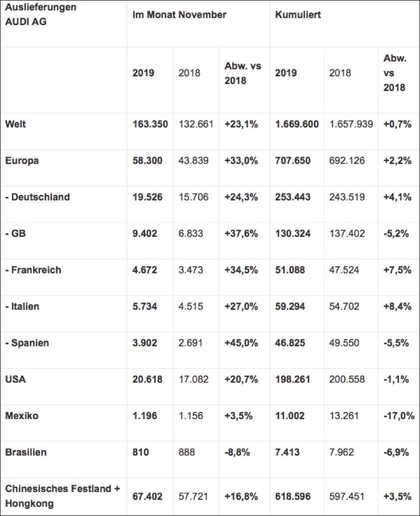The width and height of the screenshot is (420, 516).
Task: Click the Europa row label
Action: (x=22, y=160)
